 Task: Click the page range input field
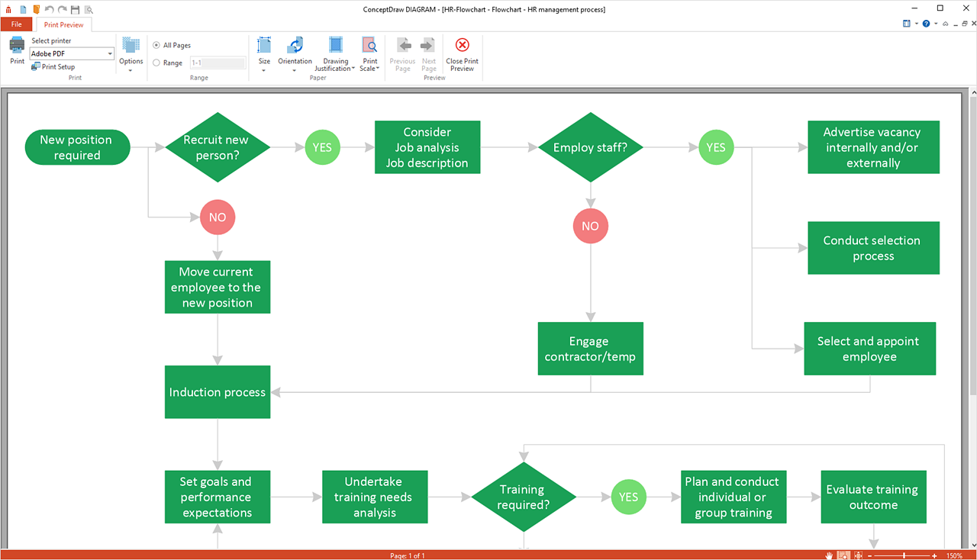pos(218,63)
